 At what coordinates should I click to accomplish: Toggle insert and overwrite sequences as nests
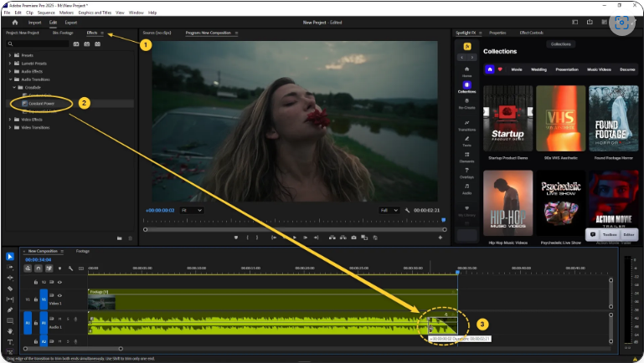point(28,268)
